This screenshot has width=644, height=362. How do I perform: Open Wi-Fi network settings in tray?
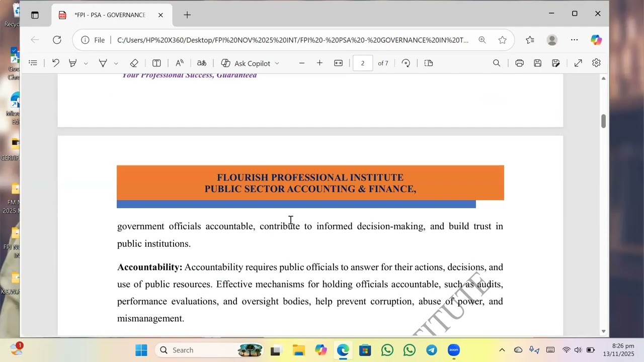point(567,350)
